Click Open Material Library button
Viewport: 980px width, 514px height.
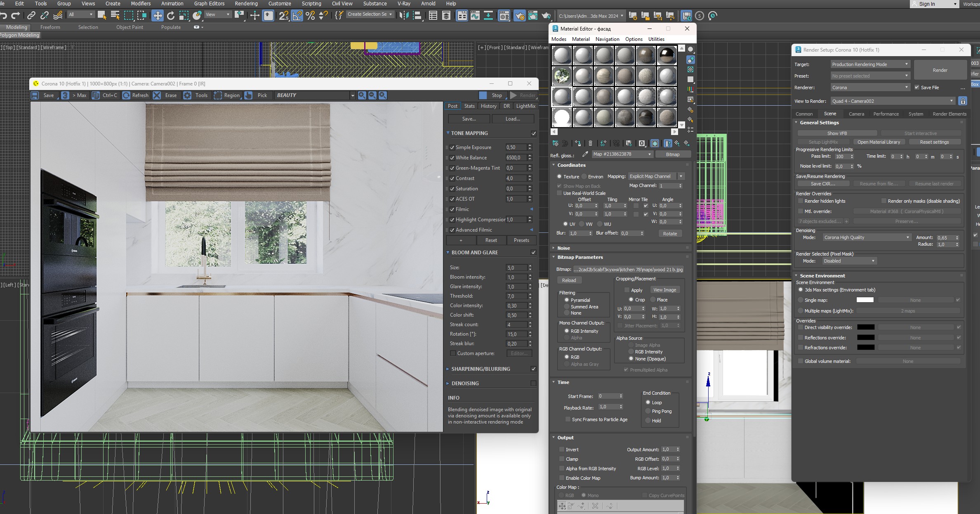click(x=879, y=142)
